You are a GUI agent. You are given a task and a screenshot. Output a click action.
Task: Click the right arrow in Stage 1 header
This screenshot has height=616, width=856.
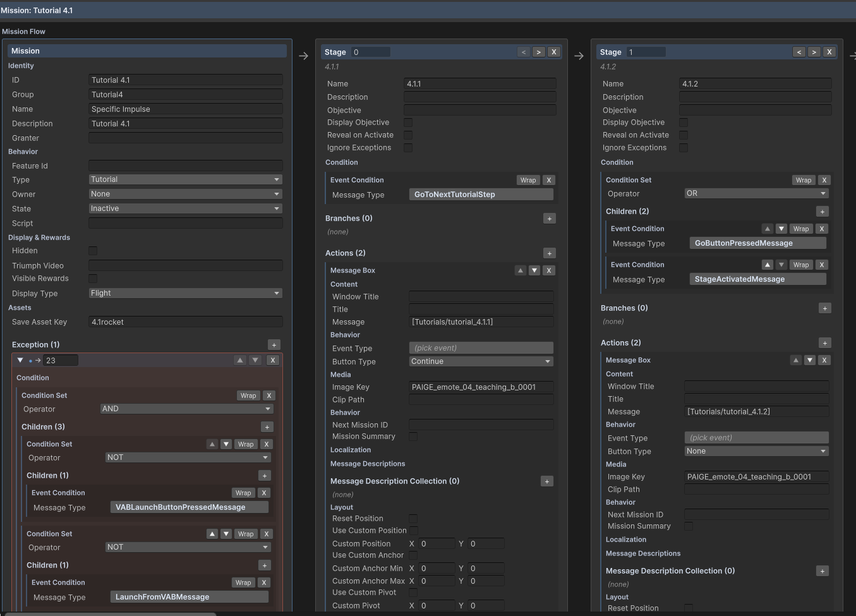[x=814, y=52]
